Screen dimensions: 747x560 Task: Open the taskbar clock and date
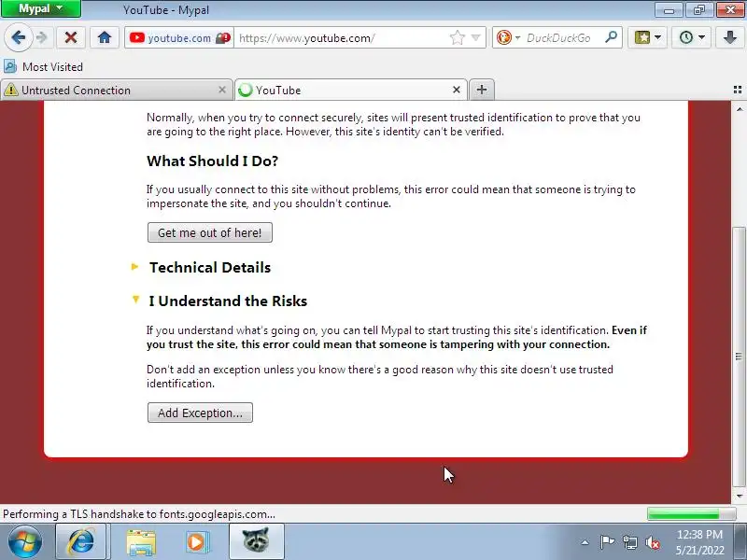pyautogui.click(x=699, y=542)
